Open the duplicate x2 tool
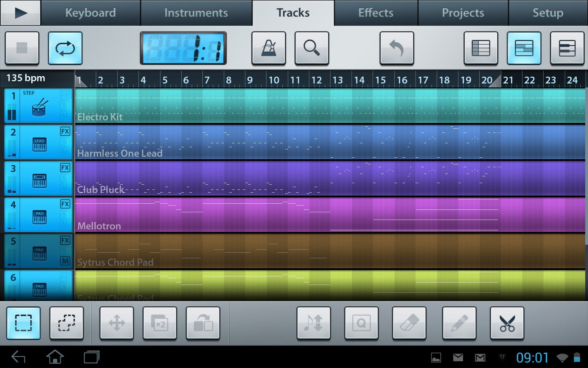Image resolution: width=588 pixels, height=368 pixels. [x=160, y=323]
